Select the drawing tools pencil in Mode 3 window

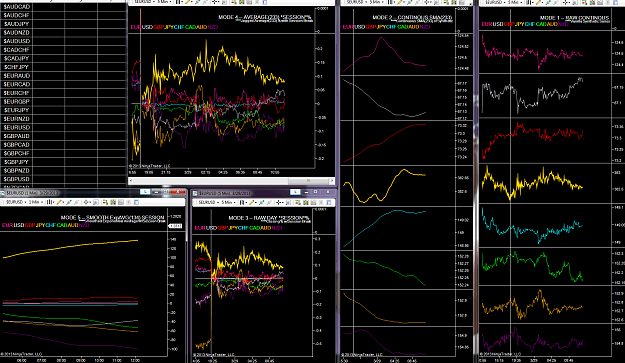point(252,202)
